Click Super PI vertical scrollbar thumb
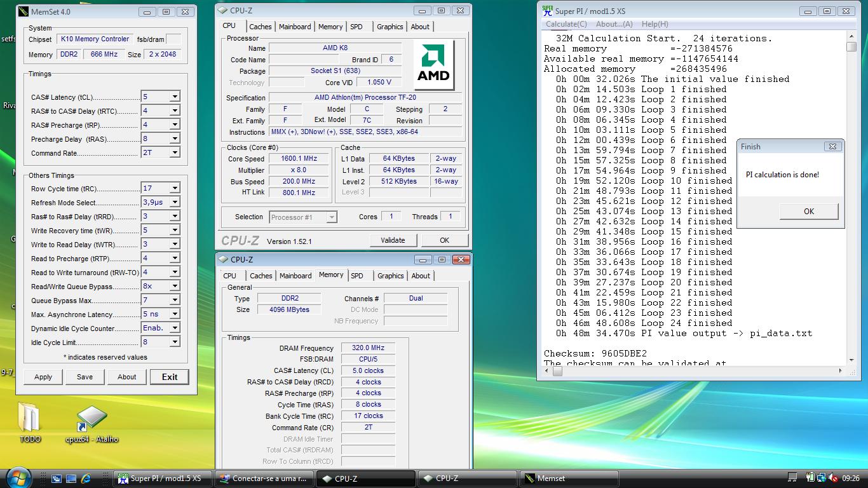The height and width of the screenshot is (488, 868). point(851,47)
